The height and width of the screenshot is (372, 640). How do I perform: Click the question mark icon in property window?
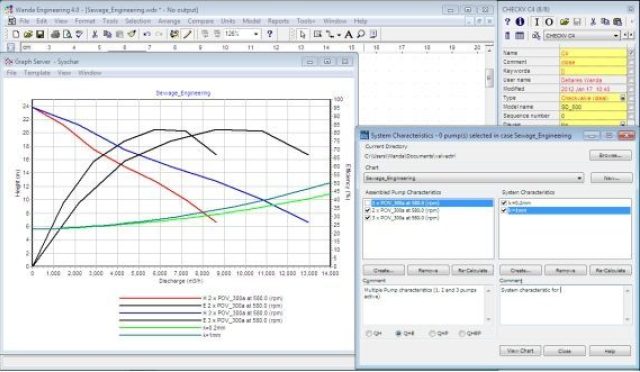[507, 22]
